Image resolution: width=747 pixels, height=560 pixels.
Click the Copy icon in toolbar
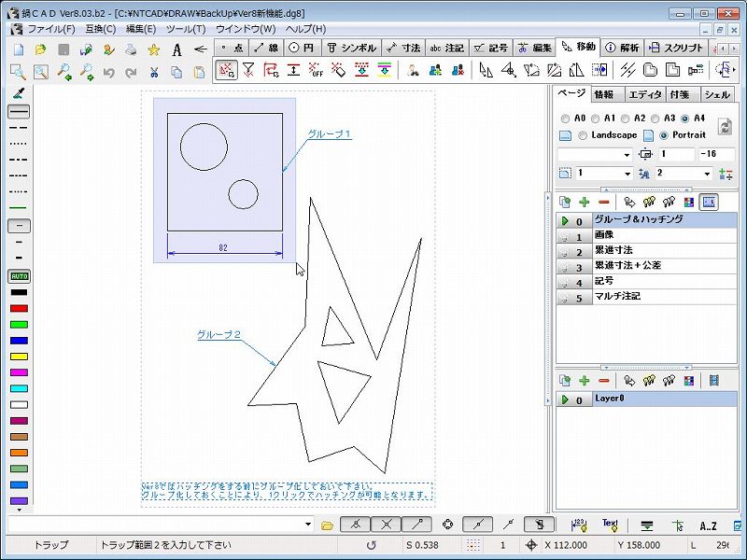click(176, 72)
